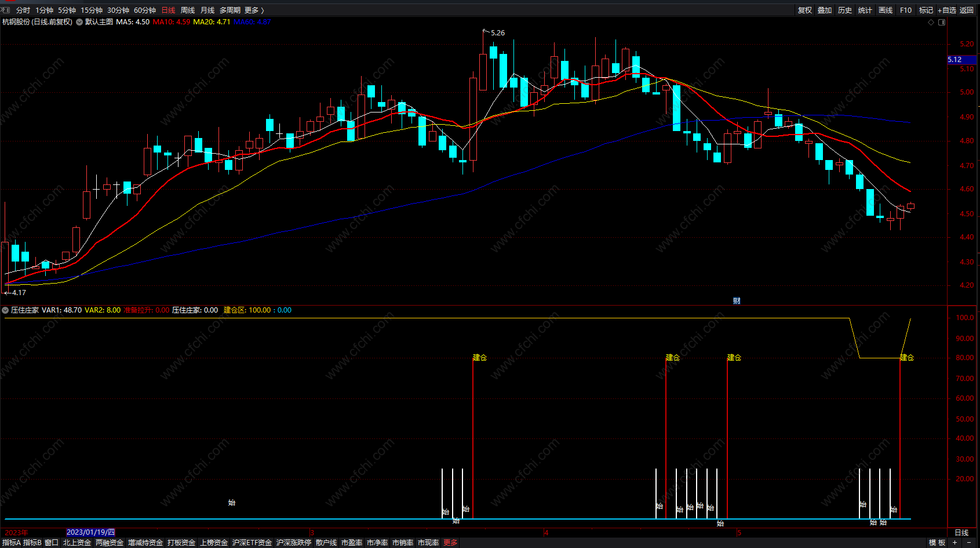Open the 默认主图 indicator dropdown arrow
980x548 pixels.
79,22
